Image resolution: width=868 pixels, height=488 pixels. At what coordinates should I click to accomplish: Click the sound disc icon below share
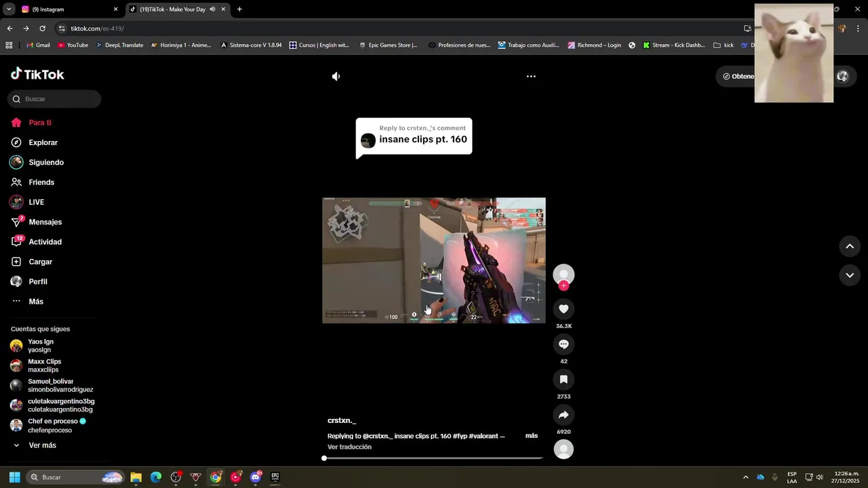pos(564,449)
